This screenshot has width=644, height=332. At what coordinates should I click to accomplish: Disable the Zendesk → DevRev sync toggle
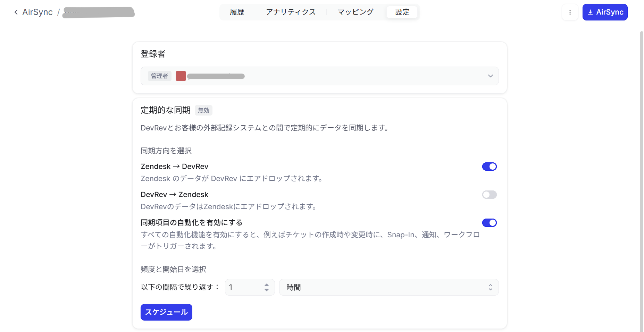(x=490, y=166)
